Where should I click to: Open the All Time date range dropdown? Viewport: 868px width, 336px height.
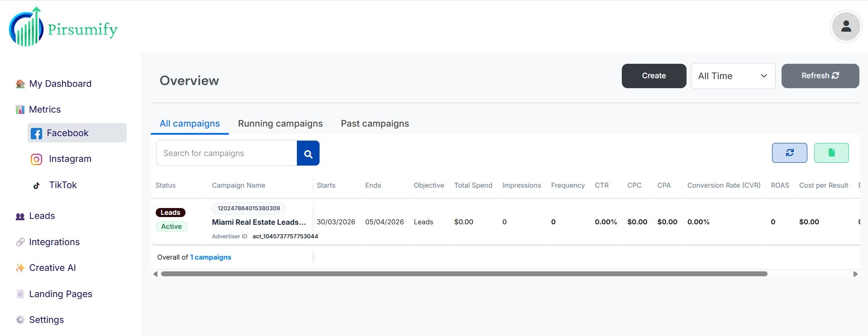point(733,76)
